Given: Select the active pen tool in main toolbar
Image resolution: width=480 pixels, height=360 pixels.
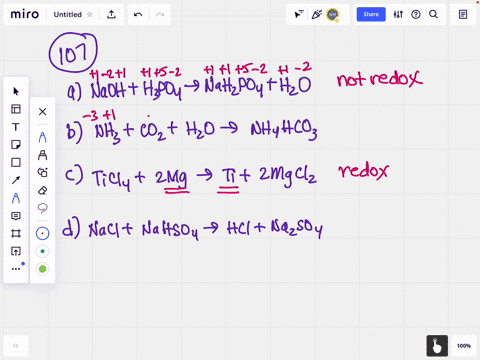Looking at the screenshot, I should (16, 198).
